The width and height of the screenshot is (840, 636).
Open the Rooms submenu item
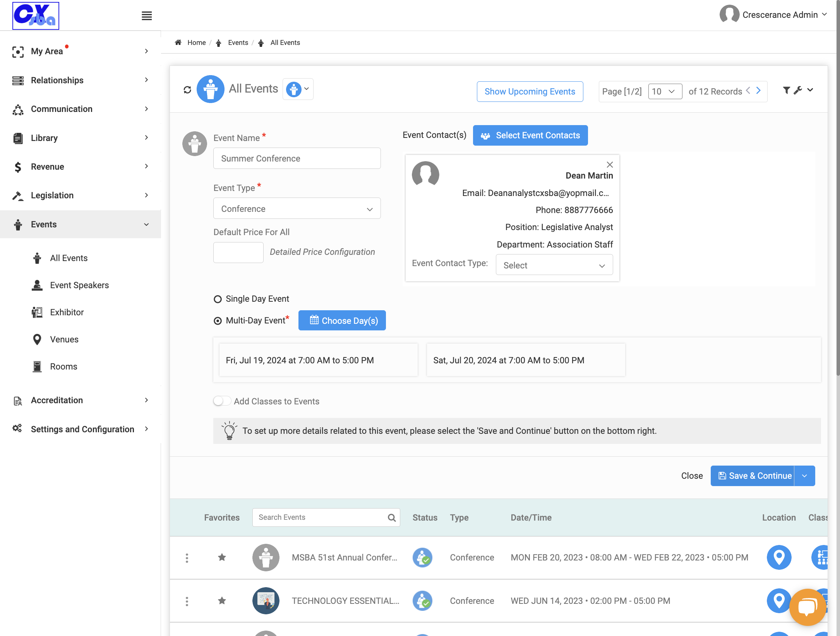click(63, 366)
